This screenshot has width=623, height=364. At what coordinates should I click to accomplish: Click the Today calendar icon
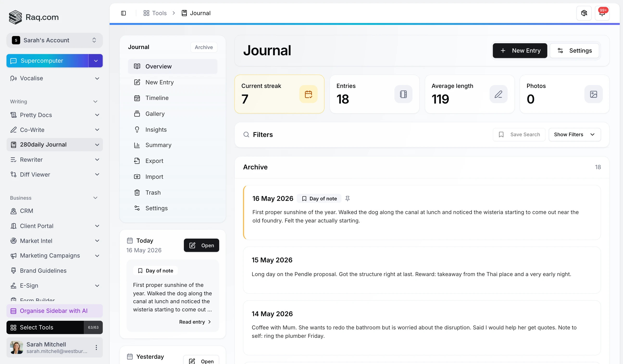coord(130,241)
